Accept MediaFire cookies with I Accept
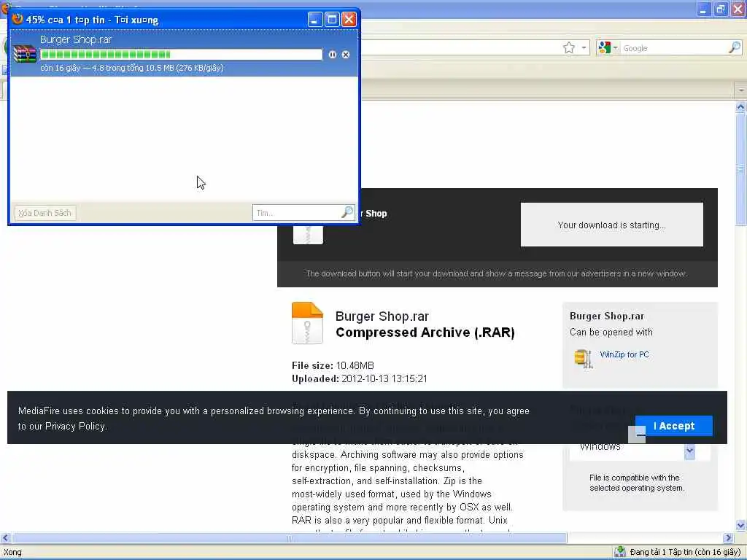The height and width of the screenshot is (560, 747). tap(673, 426)
